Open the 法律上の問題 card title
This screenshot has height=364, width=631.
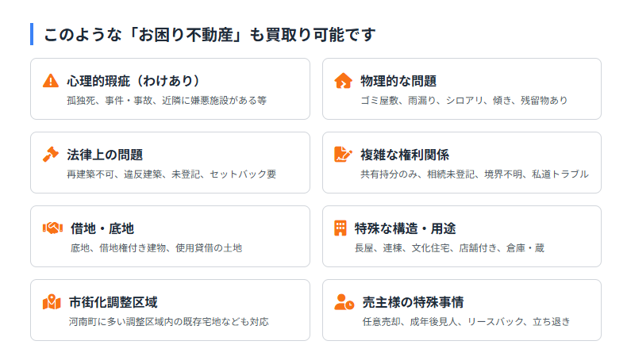pyautogui.click(x=105, y=155)
